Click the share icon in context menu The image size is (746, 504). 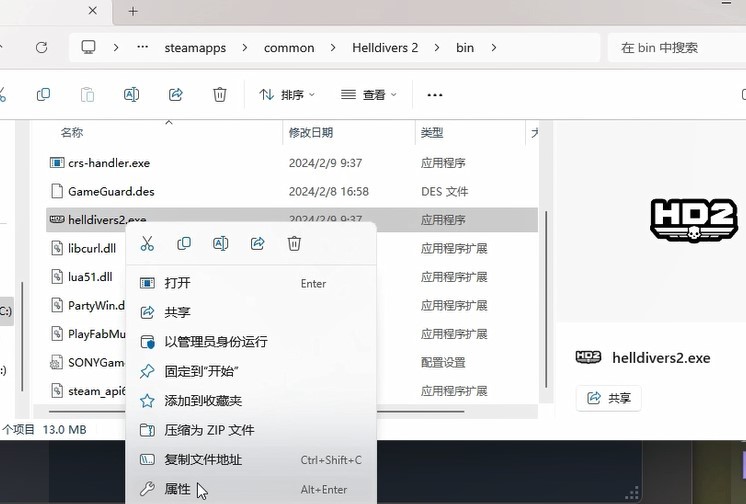tap(257, 243)
